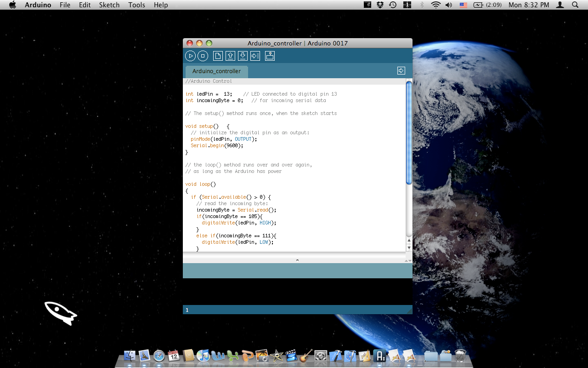This screenshot has height=368, width=588.
Task: Open System Preferences in the Dock
Action: (321, 356)
